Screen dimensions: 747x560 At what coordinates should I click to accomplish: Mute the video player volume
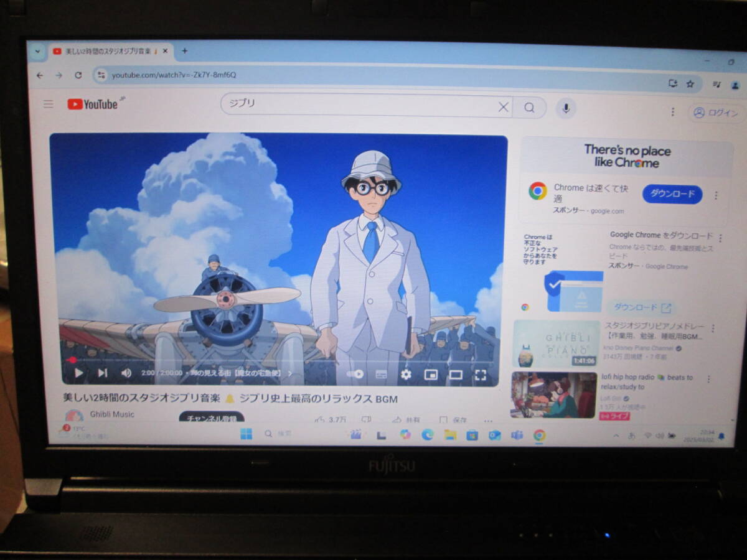126,373
